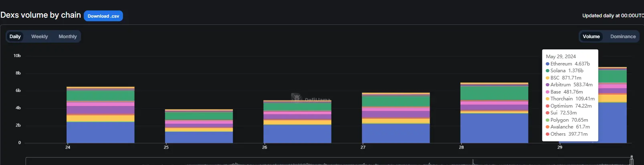The width and height of the screenshot is (644, 165).
Task: Click the 'Updated daily at 00:00UTC' note
Action: coord(613,16)
